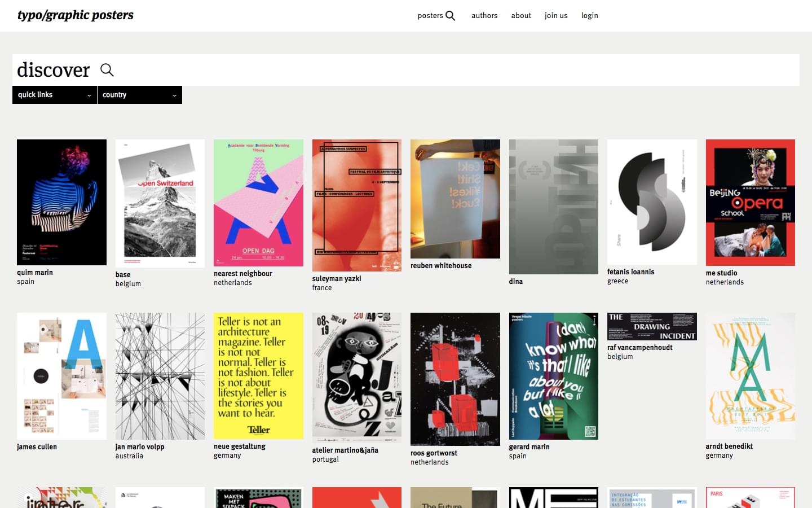812x508 pixels.
Task: Click the jan mario volpp author name
Action: [140, 447]
